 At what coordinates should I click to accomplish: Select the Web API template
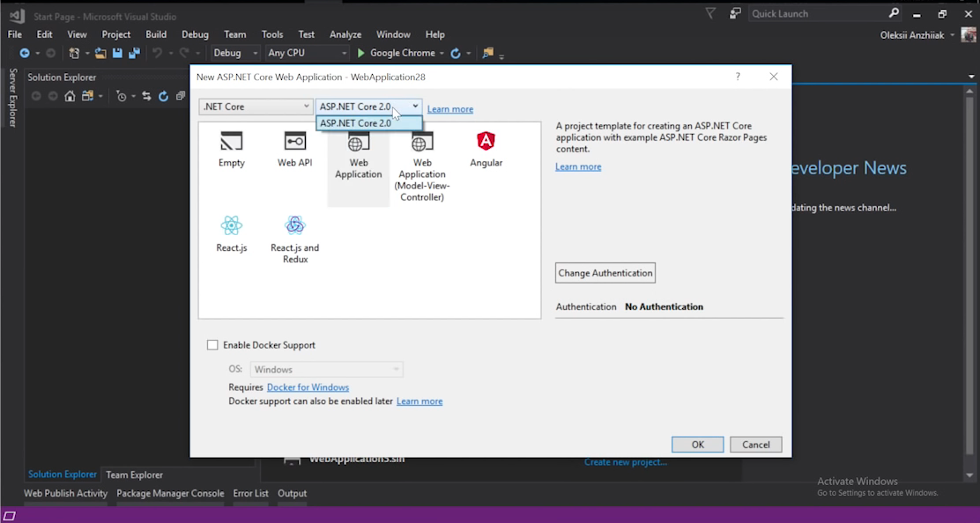pyautogui.click(x=295, y=149)
